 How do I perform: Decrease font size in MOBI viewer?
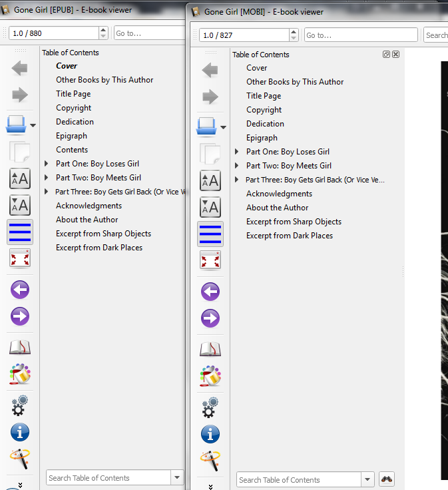(210, 207)
